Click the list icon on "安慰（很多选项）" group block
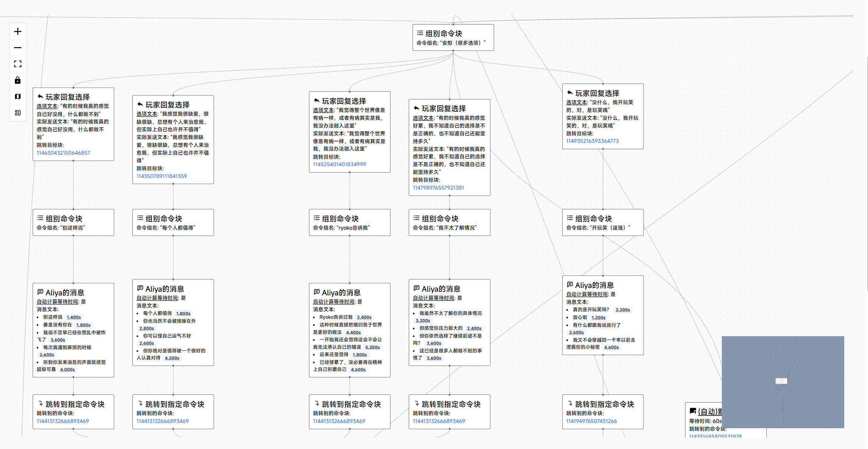The image size is (868, 449). 420,33
